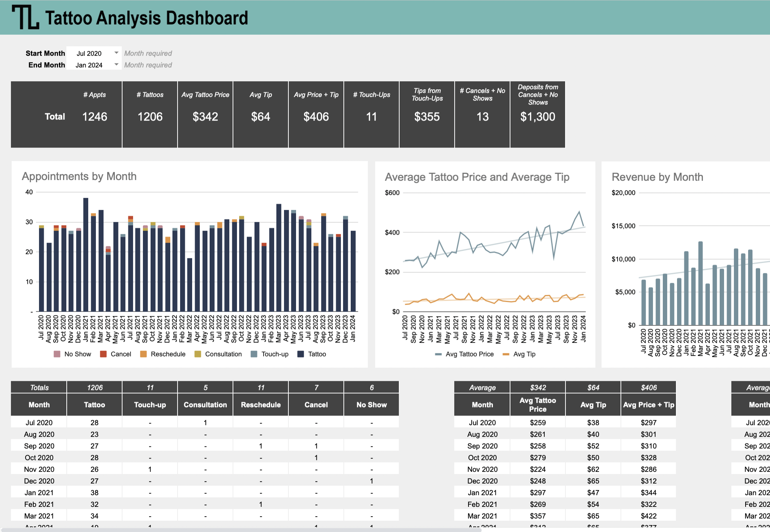Open the End Month dropdown arrow
The image size is (770, 532).
116,64
